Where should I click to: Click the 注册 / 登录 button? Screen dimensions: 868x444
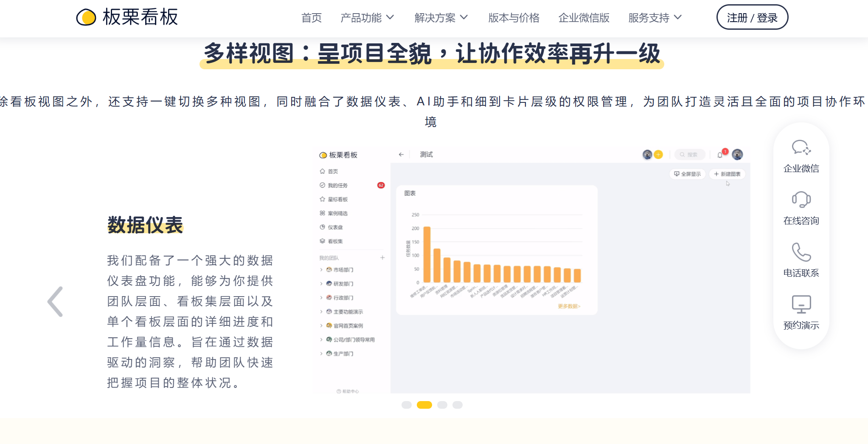coord(752,17)
